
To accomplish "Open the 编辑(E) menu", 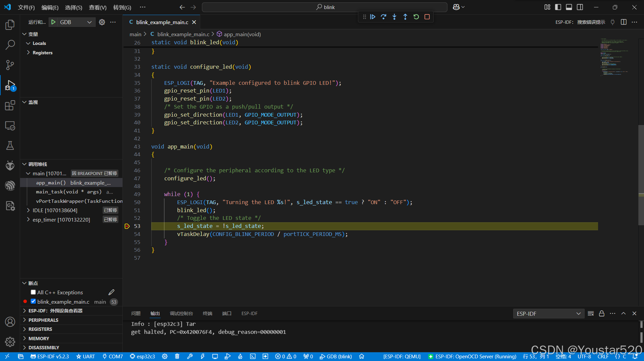I will coord(50,7).
